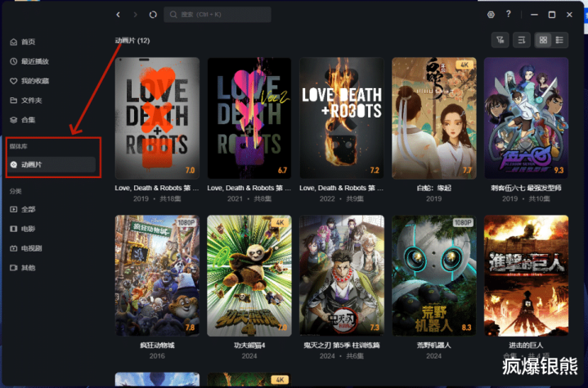Open the 荒野机器人 poster
Screen dimensions: 588x388
(x=434, y=275)
